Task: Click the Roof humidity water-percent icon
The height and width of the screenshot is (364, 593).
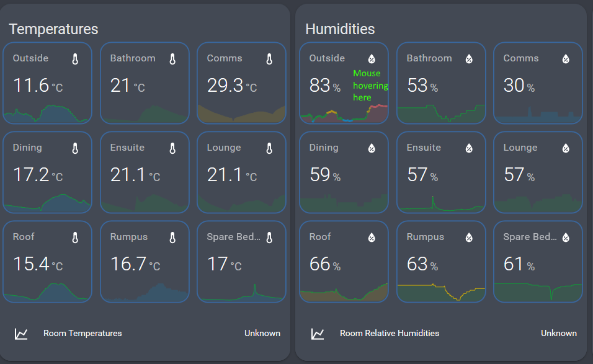Action: [372, 237]
